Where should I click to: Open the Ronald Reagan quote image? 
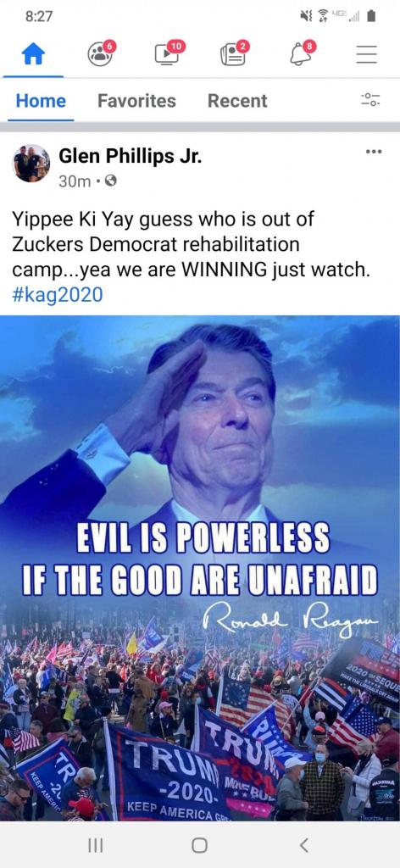(x=200, y=568)
